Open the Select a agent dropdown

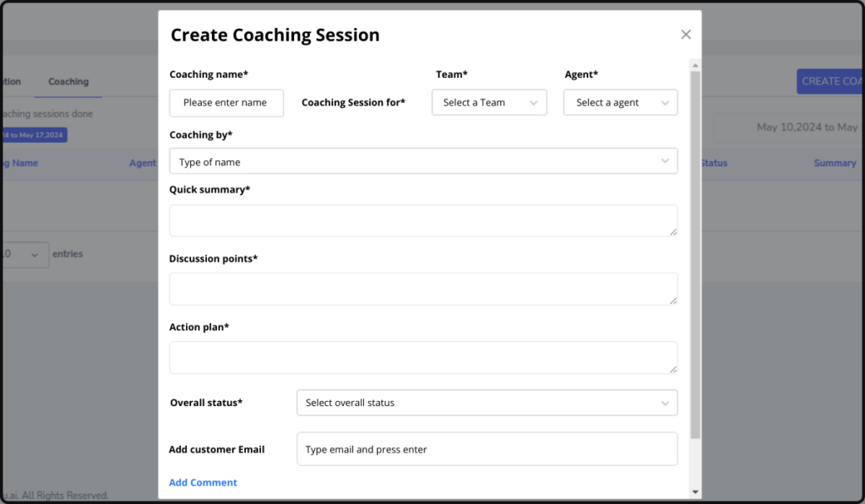click(620, 103)
